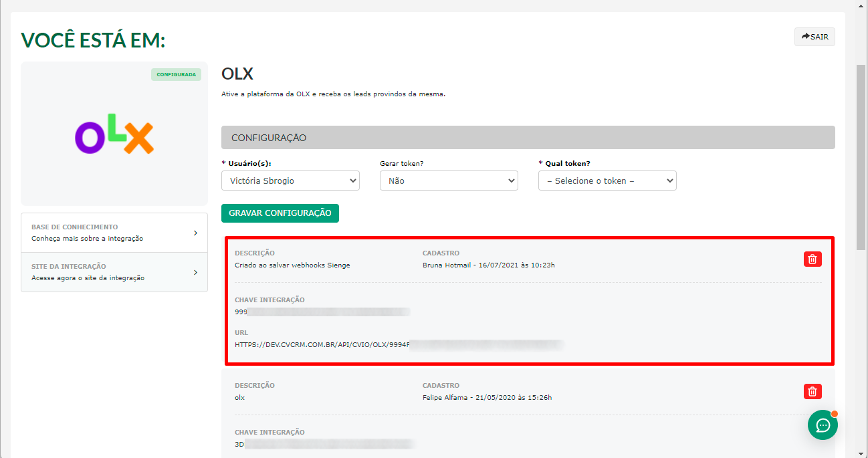Click the Gravar Configuração button
The image size is (868, 458).
click(280, 213)
